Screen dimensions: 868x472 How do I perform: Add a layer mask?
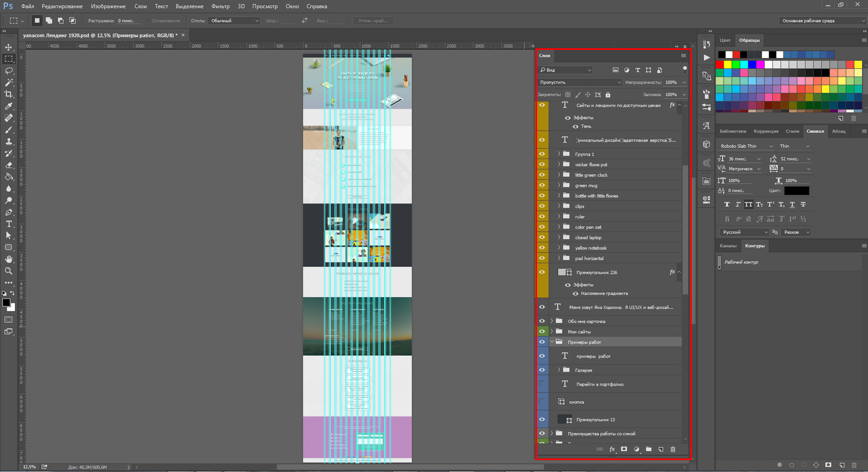point(624,449)
